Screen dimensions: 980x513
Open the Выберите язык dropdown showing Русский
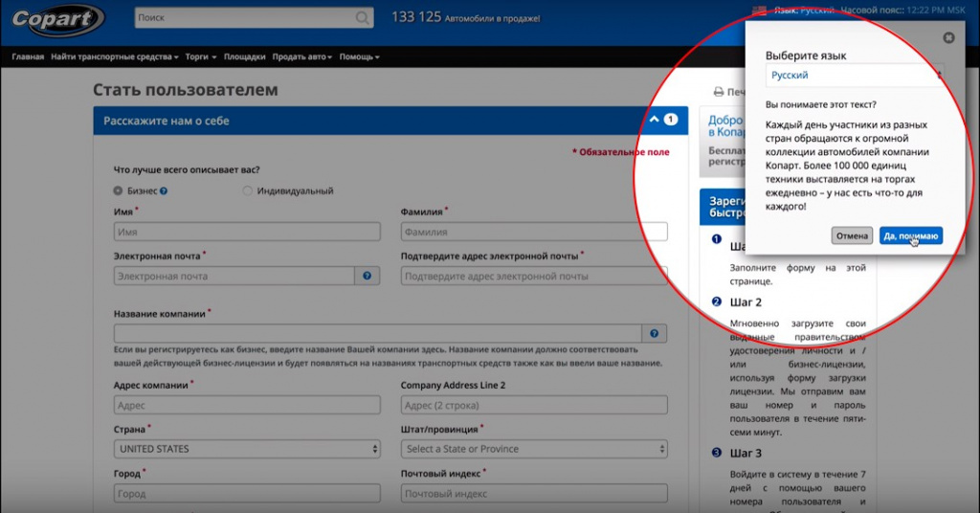pos(854,75)
